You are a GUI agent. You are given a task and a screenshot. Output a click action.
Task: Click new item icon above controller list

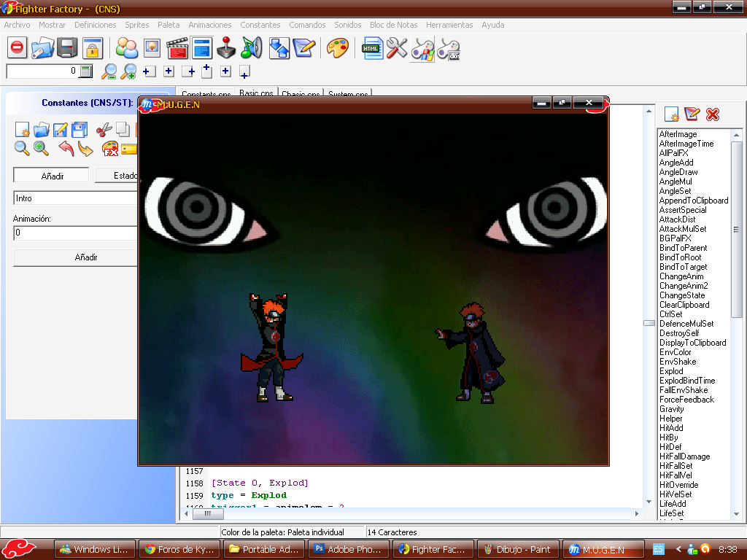[671, 114]
